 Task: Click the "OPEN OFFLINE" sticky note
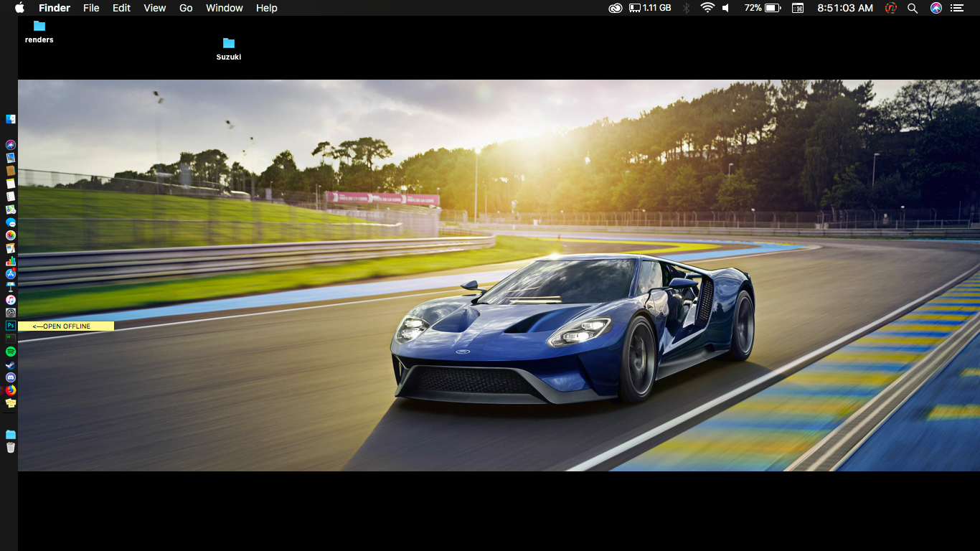point(66,326)
